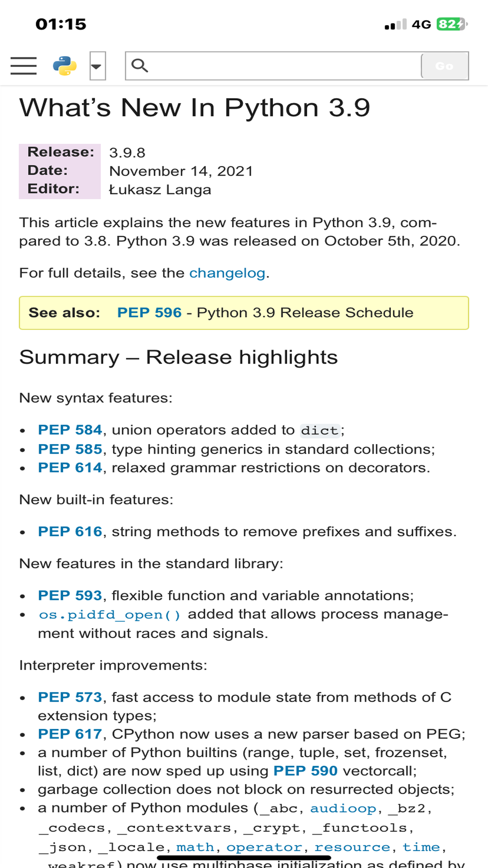
Task: Follow the PEP 584 link
Action: 70,430
